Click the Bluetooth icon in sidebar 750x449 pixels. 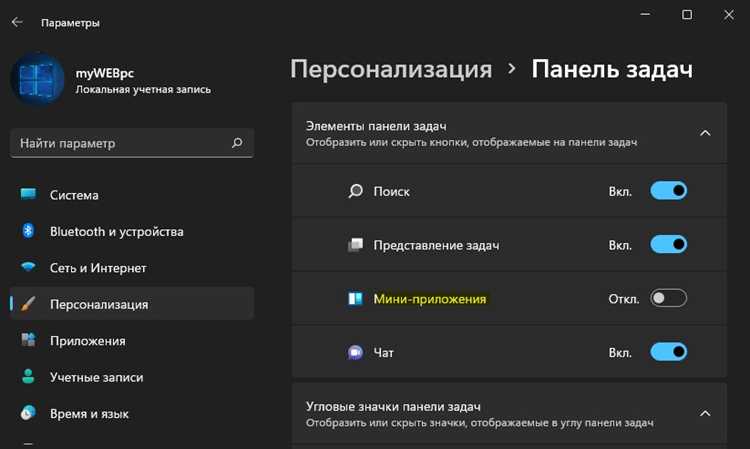[28, 230]
